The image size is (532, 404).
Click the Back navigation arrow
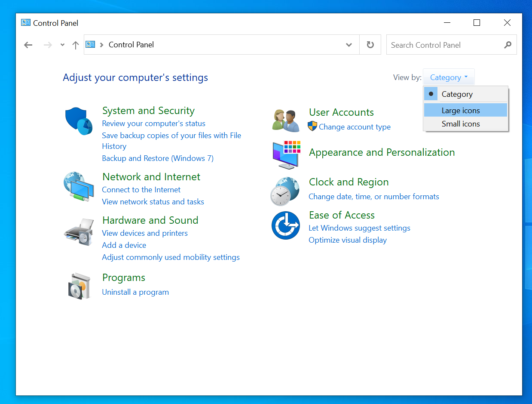click(28, 44)
